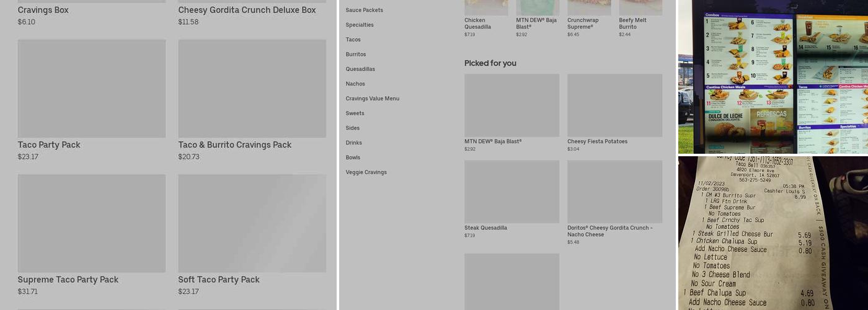Open the Taco Party Pack title
Screen dimensions: 868x310
49,144
